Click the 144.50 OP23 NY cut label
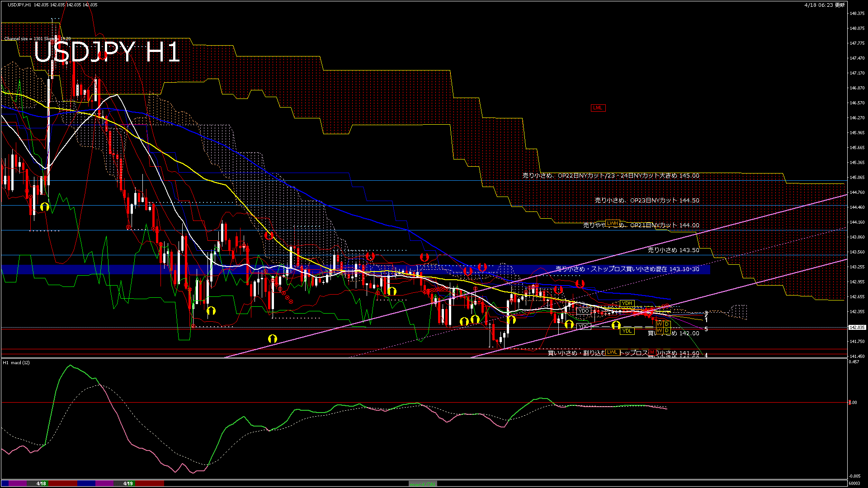Viewport: 868px width, 488px height. [646, 200]
